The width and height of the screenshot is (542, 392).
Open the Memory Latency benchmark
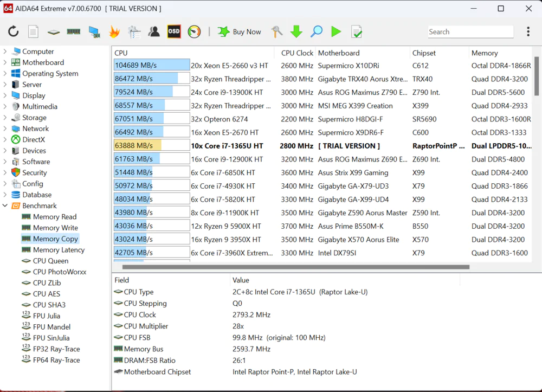[59, 250]
